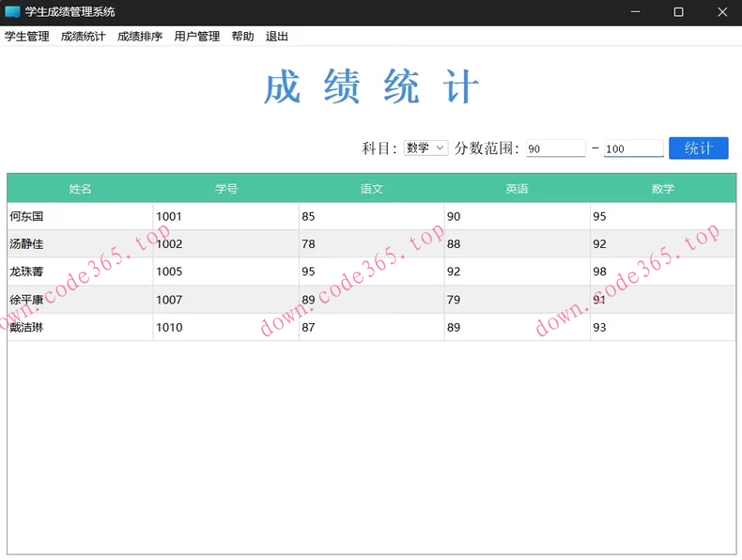Click the maximum score field showing 100
Viewport: 742px width, 560px height.
point(633,148)
